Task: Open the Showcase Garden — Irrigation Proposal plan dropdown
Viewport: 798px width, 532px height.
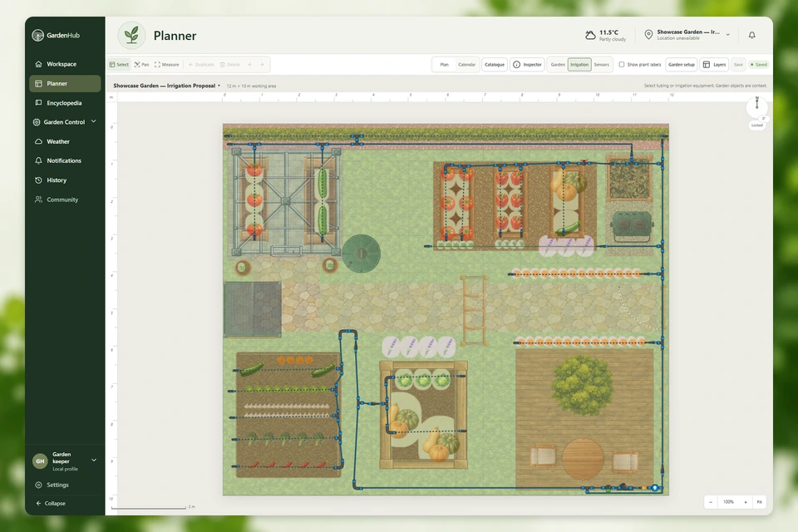Action: point(167,86)
